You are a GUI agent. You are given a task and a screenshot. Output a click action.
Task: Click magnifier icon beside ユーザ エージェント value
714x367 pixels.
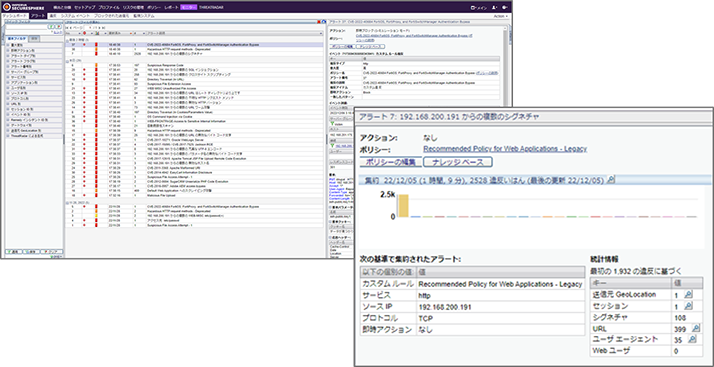click(692, 339)
